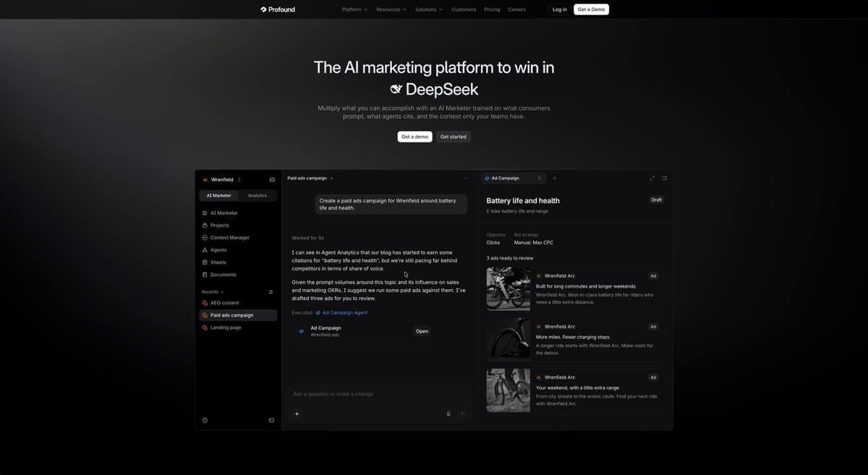This screenshot has height=475, width=868.
Task: Expand the Wrenfield workspace switcher
Action: [222, 179]
